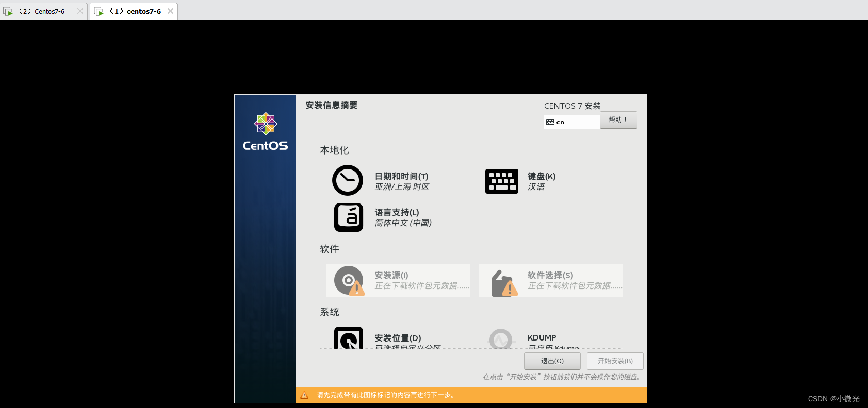Open KDUMP settings label
868x408 pixels.
pyautogui.click(x=542, y=338)
